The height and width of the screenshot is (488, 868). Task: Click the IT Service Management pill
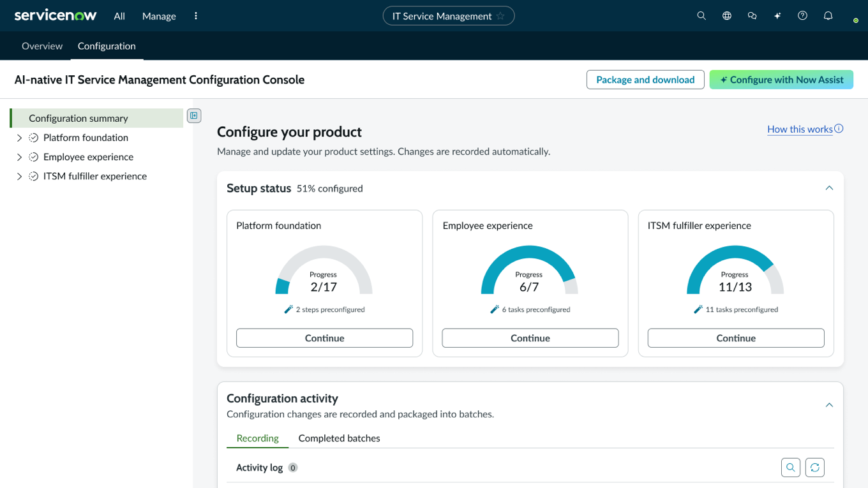[x=449, y=16]
